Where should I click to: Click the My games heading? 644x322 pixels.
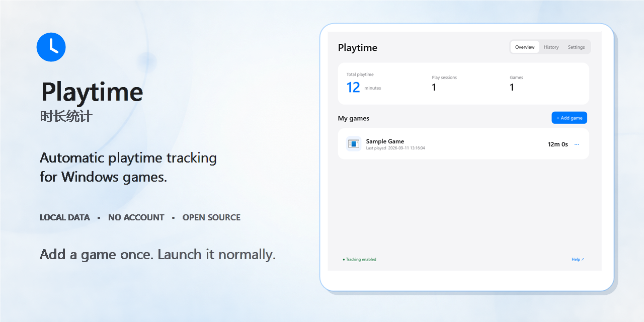(x=354, y=118)
